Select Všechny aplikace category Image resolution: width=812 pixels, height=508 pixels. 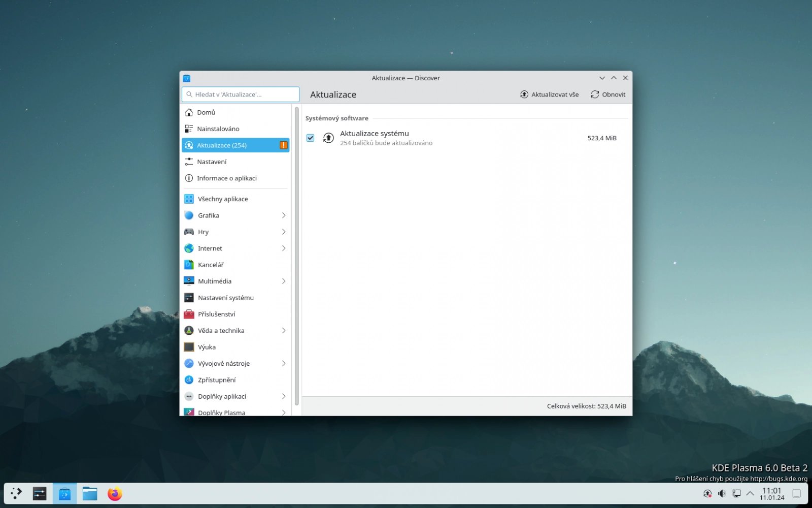pyautogui.click(x=235, y=199)
